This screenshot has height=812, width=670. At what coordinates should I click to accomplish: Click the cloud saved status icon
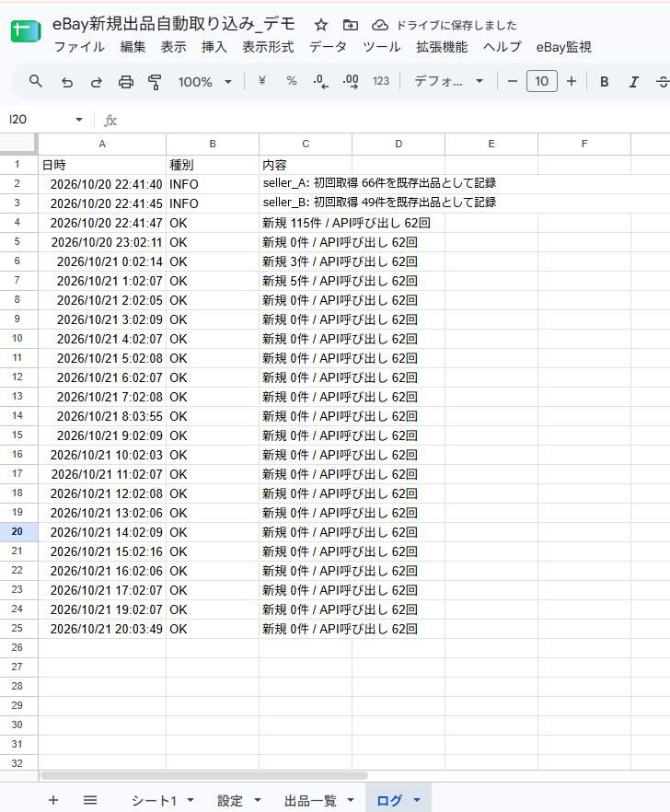380,25
